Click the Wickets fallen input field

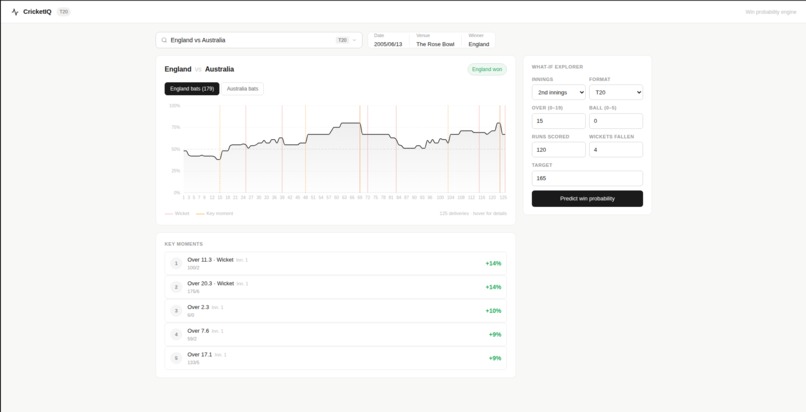pos(616,150)
